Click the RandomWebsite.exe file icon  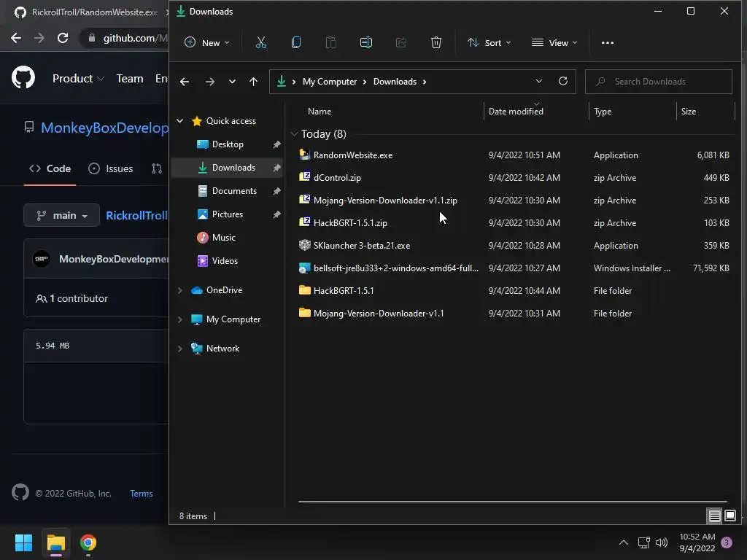coord(304,155)
